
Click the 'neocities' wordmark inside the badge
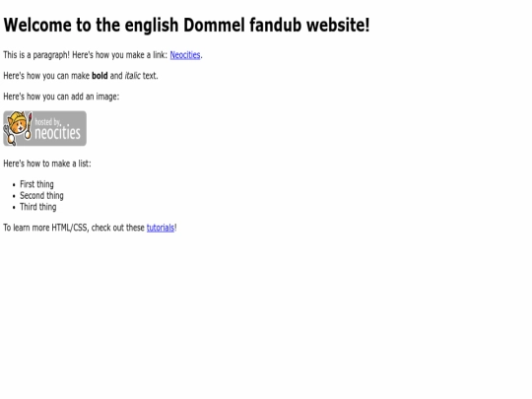[57, 132]
